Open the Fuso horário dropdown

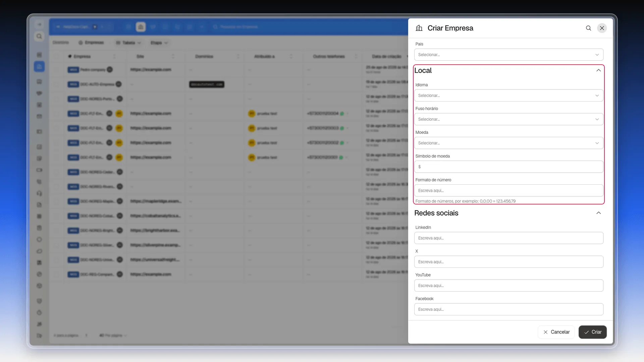tap(508, 119)
